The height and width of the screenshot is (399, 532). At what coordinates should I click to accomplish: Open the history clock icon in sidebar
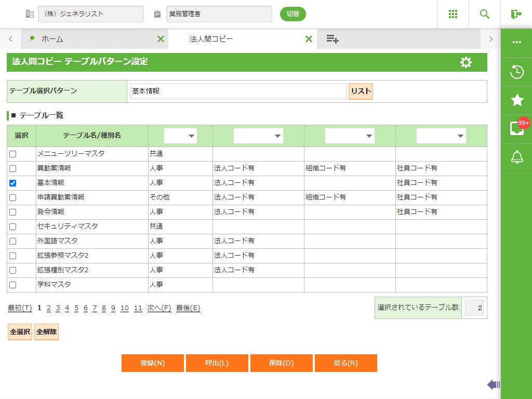(x=516, y=72)
